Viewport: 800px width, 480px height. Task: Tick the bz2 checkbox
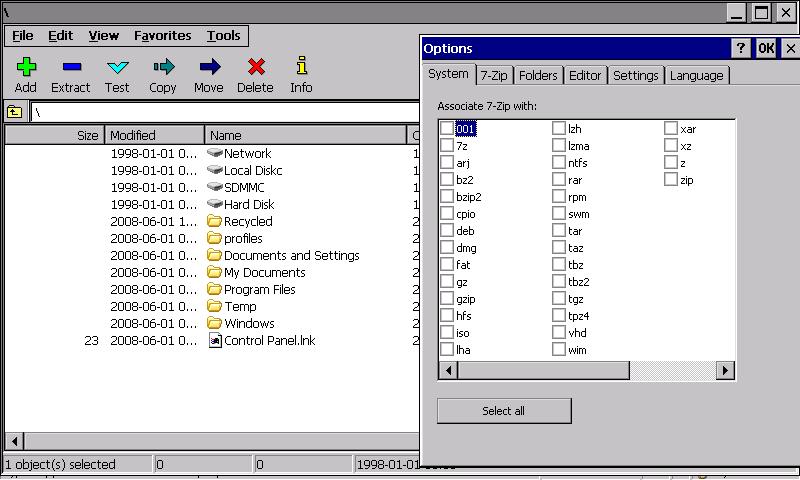click(447, 180)
